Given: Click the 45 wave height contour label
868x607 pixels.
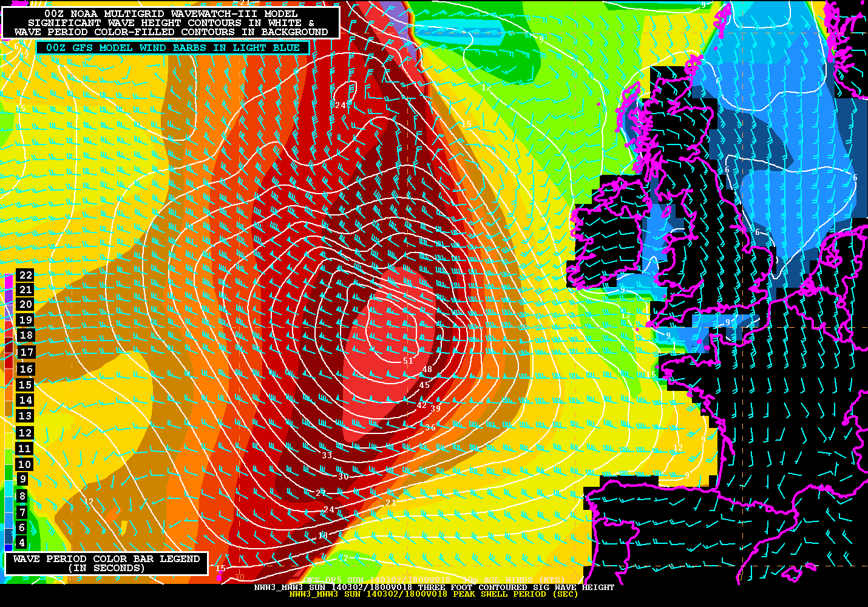Looking at the screenshot, I should point(424,385).
